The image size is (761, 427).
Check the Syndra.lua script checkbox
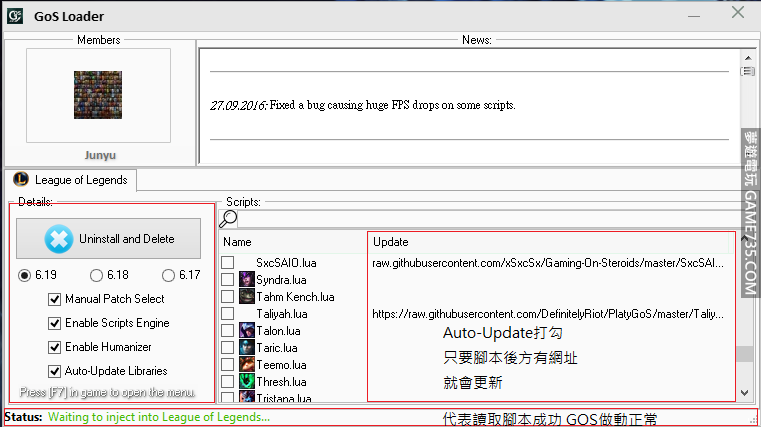point(228,279)
